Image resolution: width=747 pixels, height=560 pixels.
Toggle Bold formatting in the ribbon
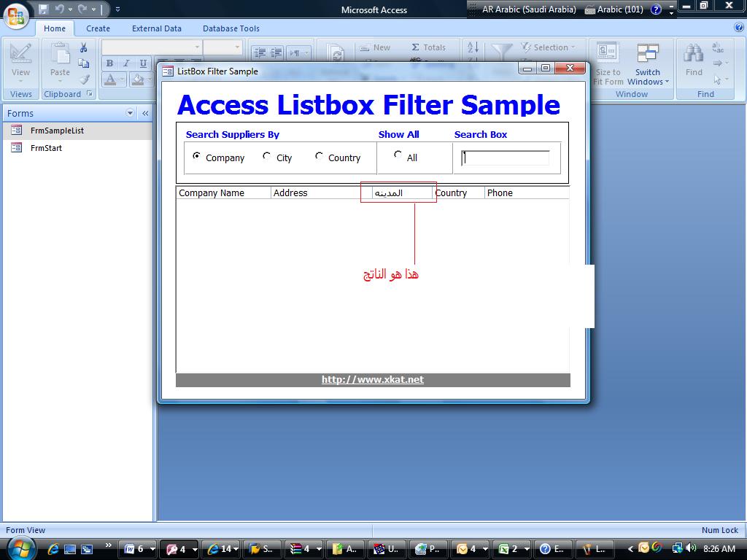click(109, 63)
